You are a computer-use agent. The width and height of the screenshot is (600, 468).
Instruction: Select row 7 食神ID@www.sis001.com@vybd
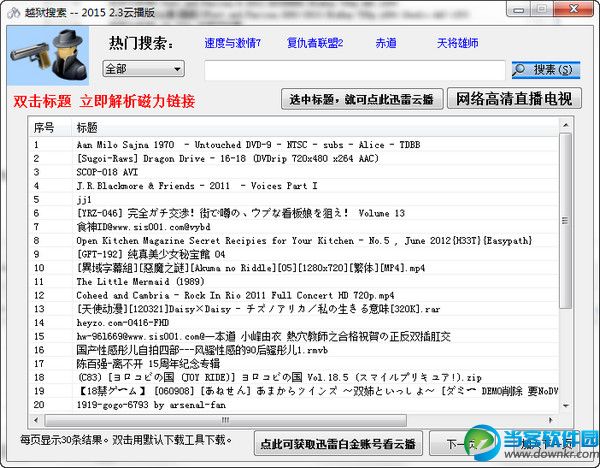point(293,227)
